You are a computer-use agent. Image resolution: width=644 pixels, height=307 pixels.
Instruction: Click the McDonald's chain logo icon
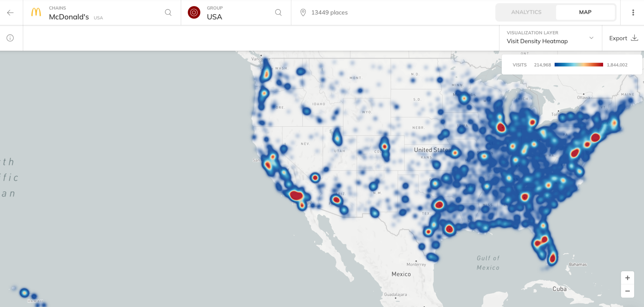(x=36, y=12)
